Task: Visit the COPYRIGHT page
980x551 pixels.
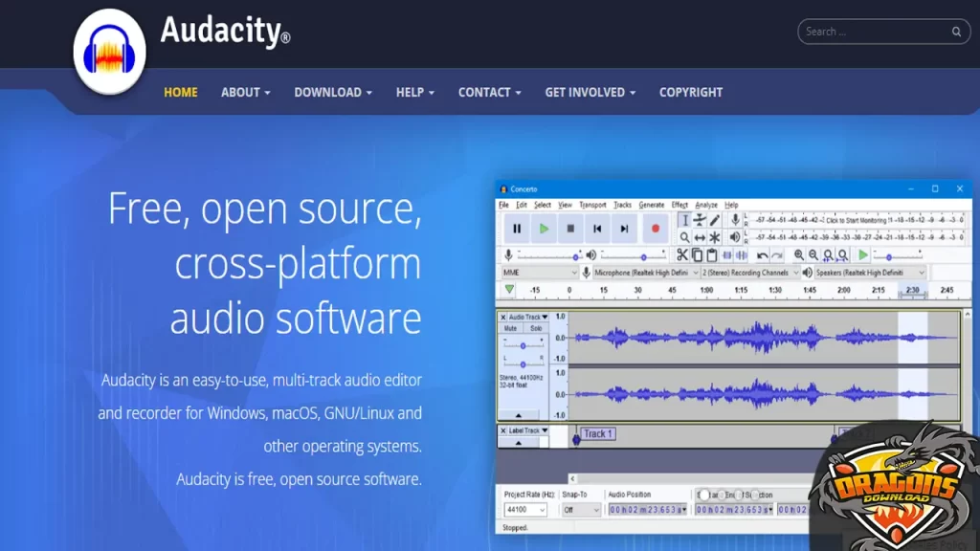Action: click(x=690, y=92)
